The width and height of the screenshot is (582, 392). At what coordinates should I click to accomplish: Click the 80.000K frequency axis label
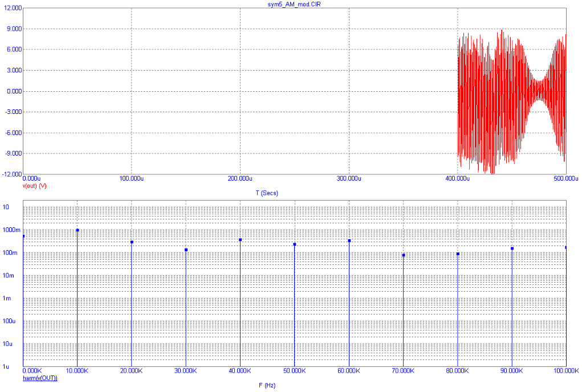point(457,370)
